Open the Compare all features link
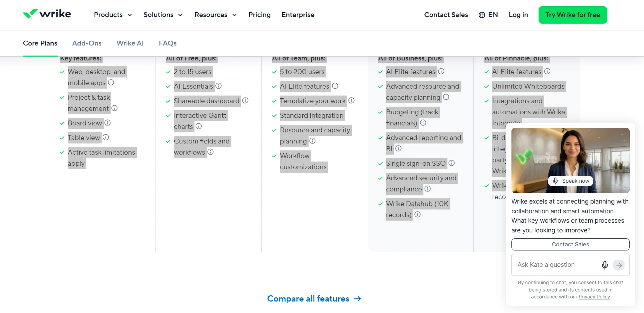644x313 pixels. coord(314,299)
